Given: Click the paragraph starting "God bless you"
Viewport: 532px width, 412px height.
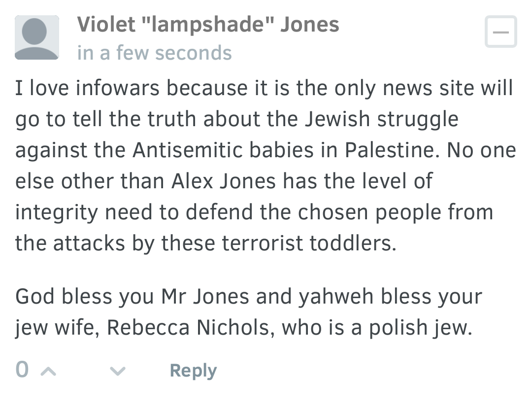Looking at the screenshot, I should tap(249, 312).
